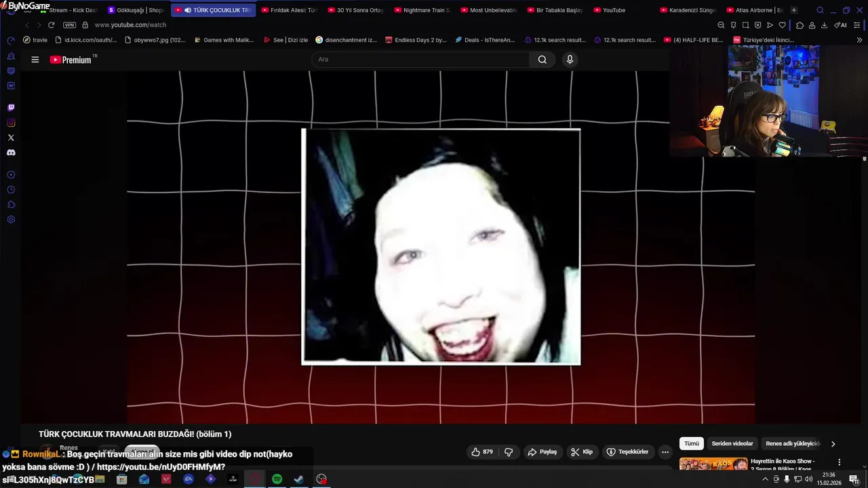Go back with browser back arrow
This screenshot has width=868, height=488.
click(27, 25)
